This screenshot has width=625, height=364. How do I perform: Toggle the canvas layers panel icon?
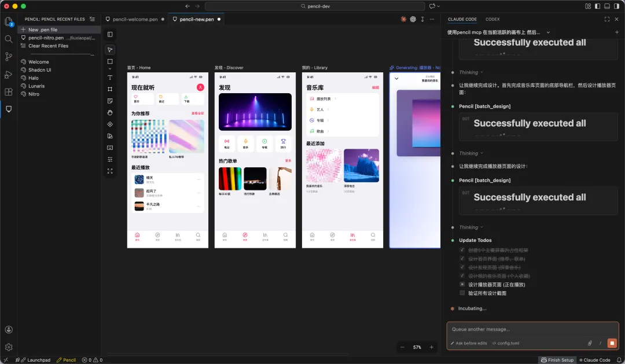[x=110, y=34]
